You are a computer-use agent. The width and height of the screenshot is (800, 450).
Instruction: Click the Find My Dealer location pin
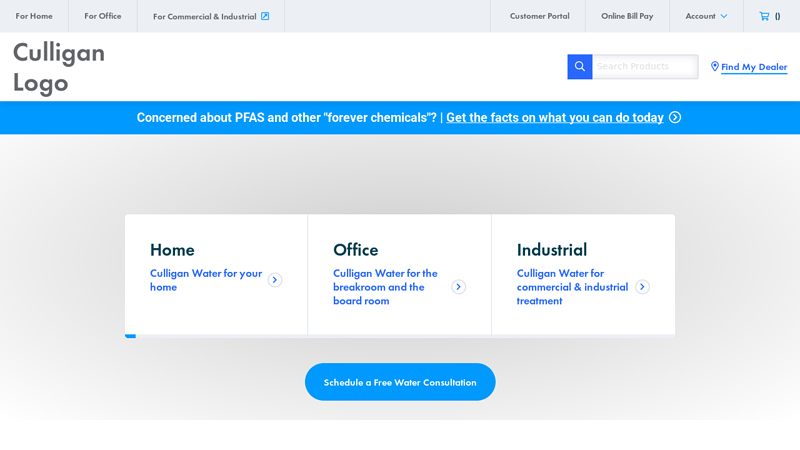coord(715,67)
